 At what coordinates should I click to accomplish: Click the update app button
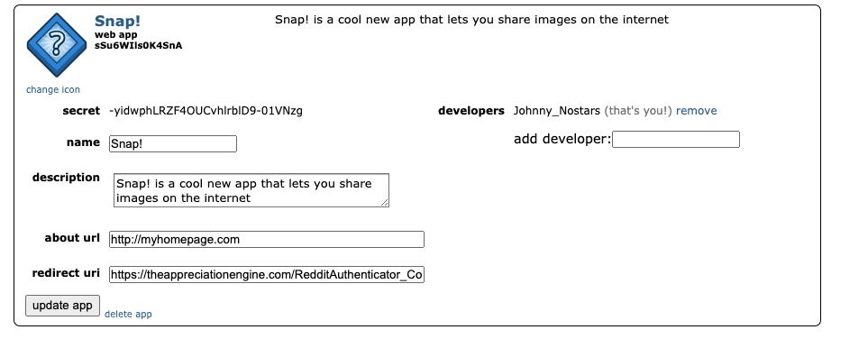[x=62, y=306]
